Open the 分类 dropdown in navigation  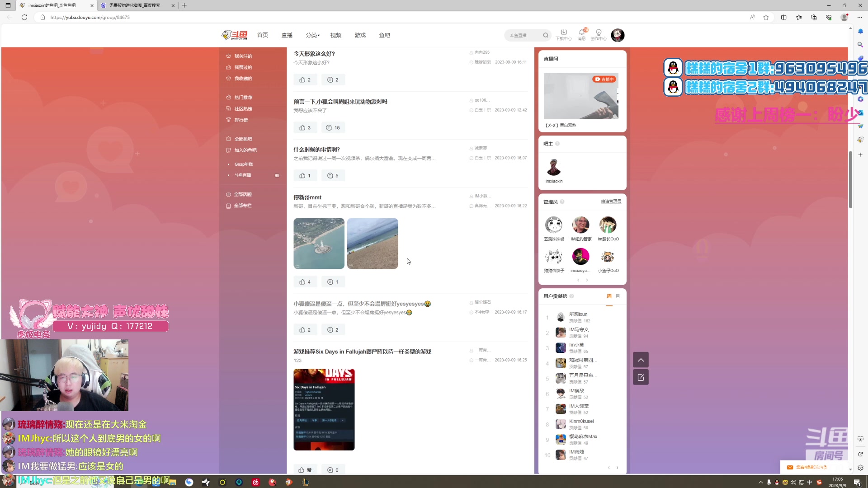pos(312,35)
